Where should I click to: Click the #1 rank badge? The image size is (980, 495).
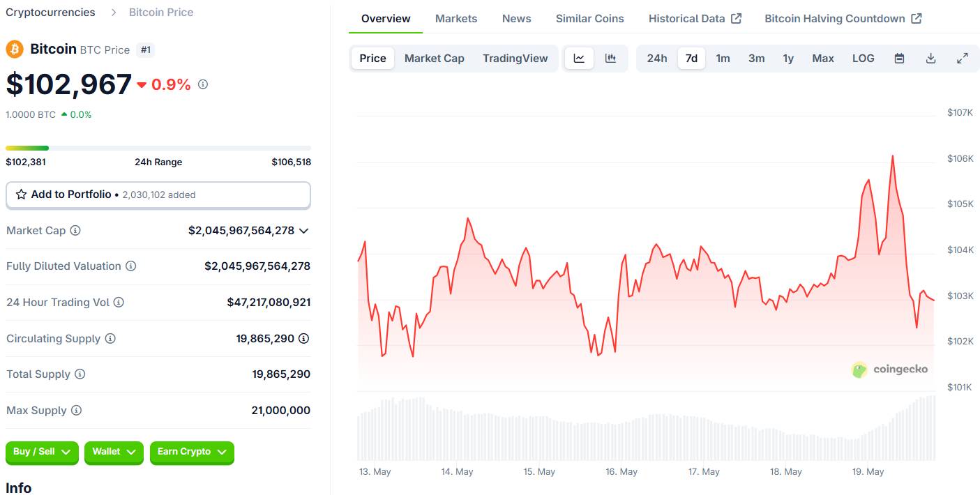146,49
